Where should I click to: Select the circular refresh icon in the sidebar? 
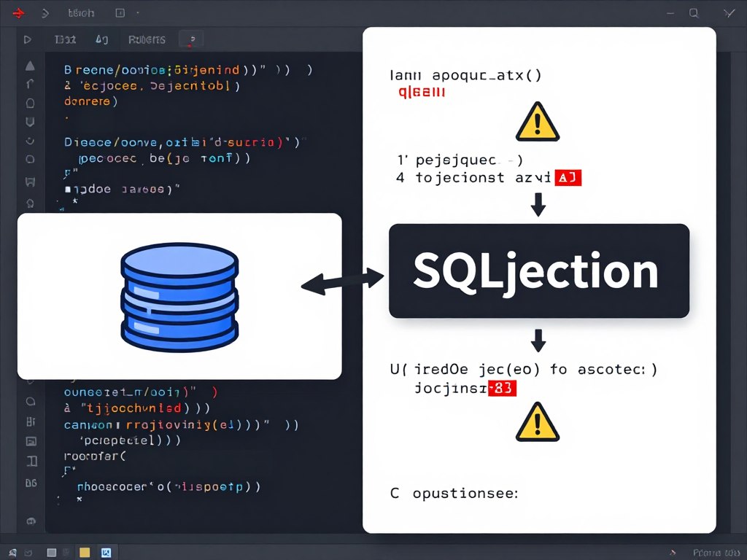tap(30, 141)
